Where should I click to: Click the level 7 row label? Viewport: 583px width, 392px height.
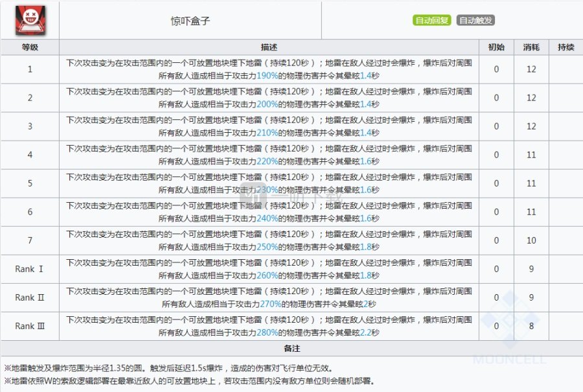(x=30, y=240)
